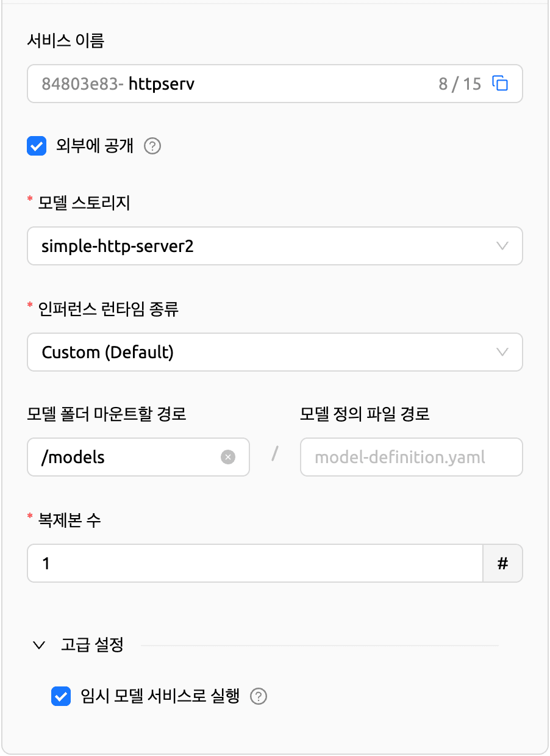Click help icon beside 외부에 공개
This screenshot has width=550, height=756.
152,146
